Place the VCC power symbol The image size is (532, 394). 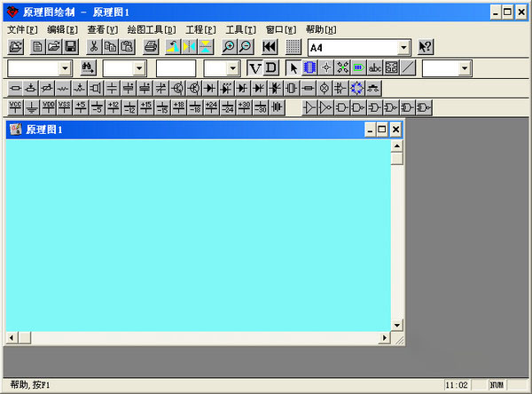(x=15, y=107)
